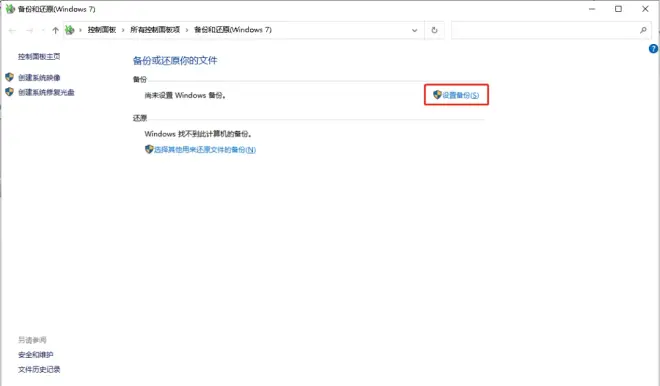Minimize the backup and restore window
The height and width of the screenshot is (386, 660).
[x=592, y=9]
